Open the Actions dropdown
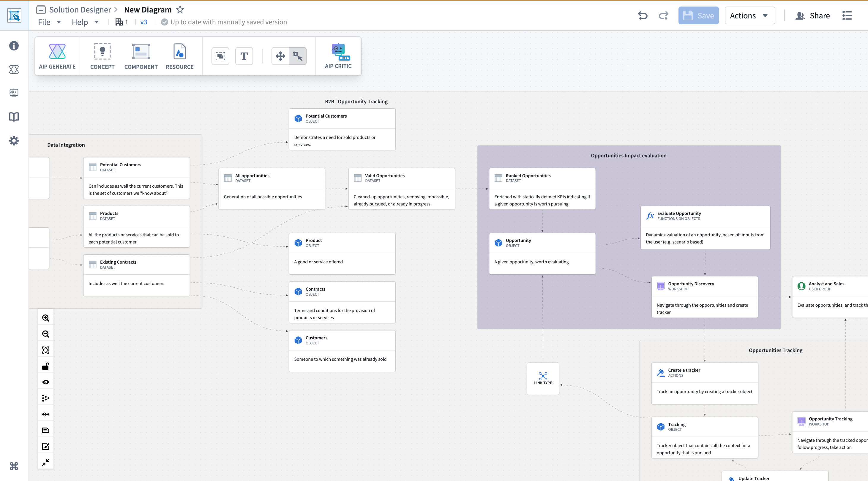This screenshot has width=868, height=481. click(x=750, y=15)
